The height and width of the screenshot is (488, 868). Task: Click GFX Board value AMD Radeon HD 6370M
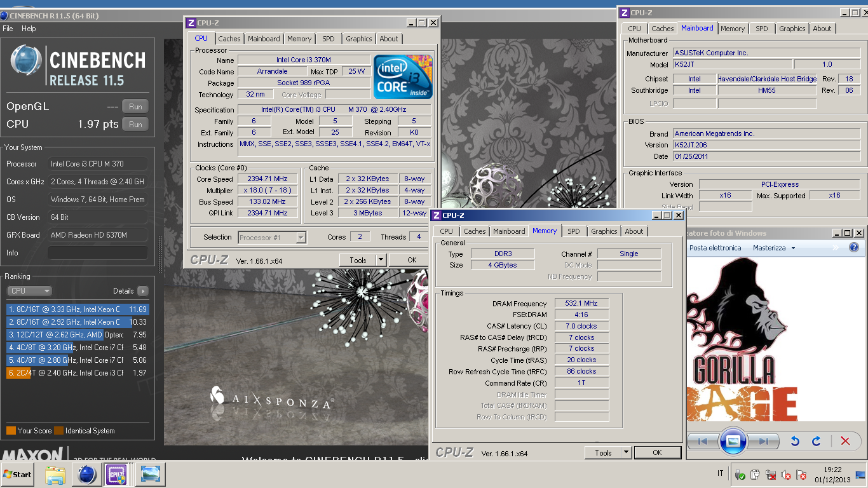pos(98,235)
